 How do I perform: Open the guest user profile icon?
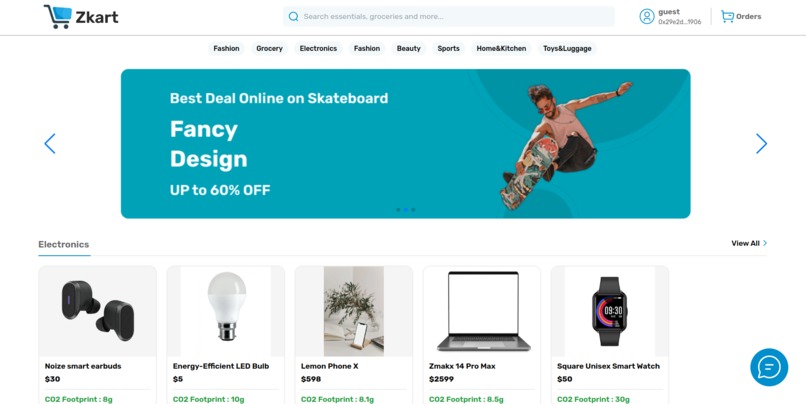[x=647, y=16]
